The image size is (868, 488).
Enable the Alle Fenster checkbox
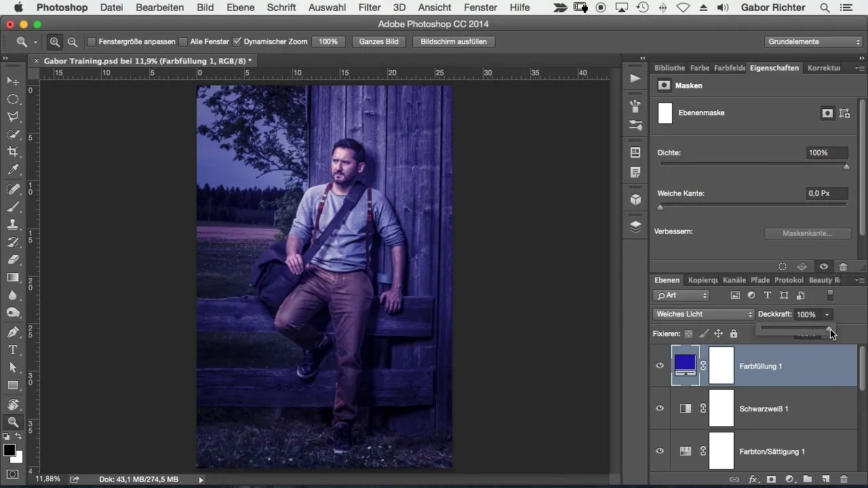click(183, 42)
